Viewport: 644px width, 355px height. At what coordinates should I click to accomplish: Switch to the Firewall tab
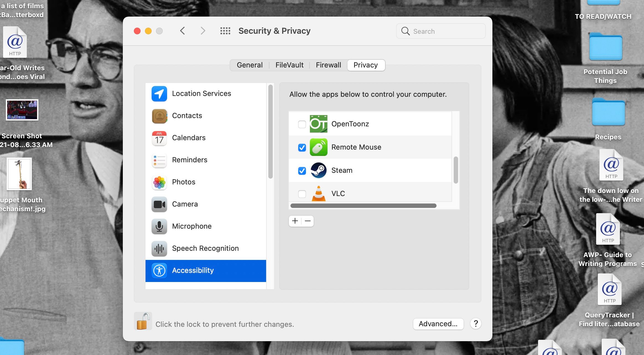(x=328, y=65)
